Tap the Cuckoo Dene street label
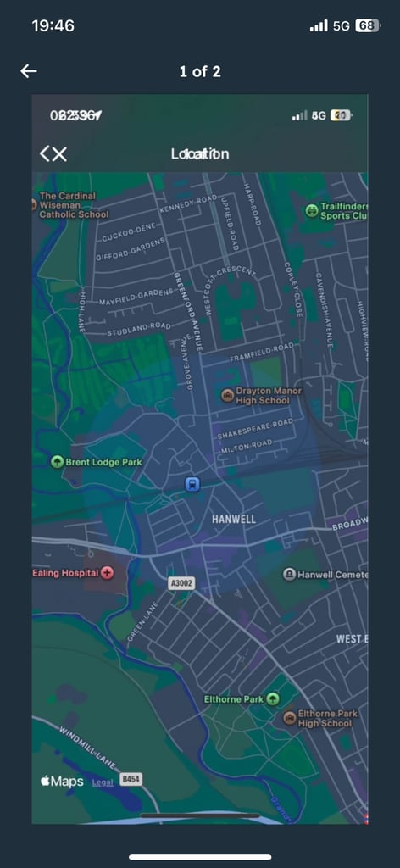 click(x=130, y=232)
